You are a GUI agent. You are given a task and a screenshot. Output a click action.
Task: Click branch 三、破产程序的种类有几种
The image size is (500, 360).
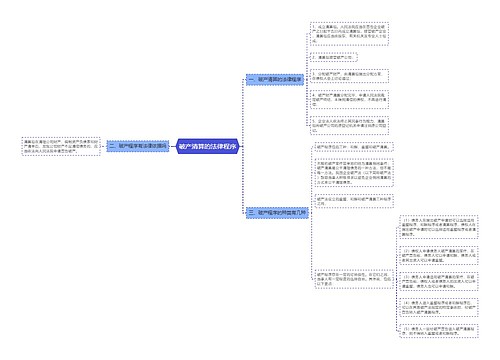(x=277, y=212)
